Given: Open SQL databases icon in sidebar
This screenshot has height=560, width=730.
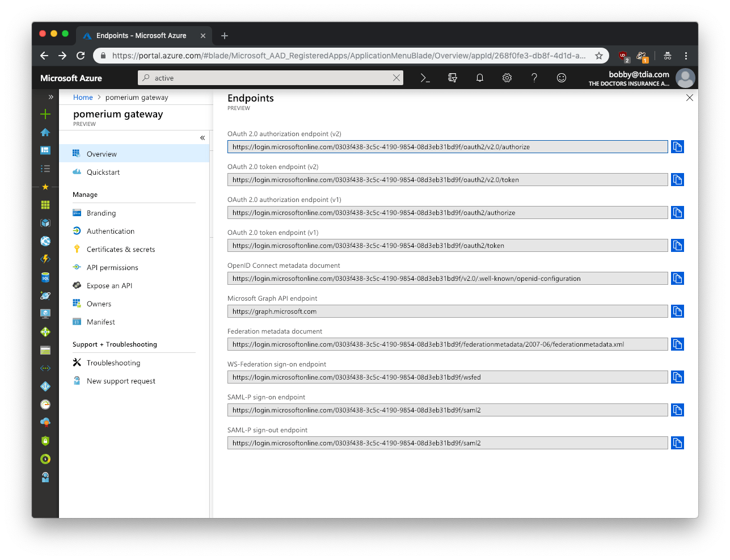Looking at the screenshot, I should 45,277.
